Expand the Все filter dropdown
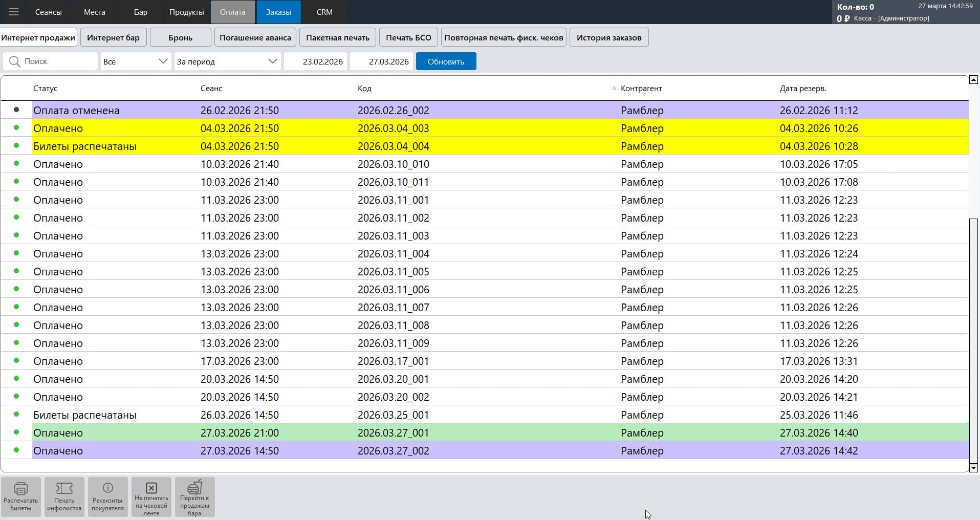Image resolution: width=980 pixels, height=520 pixels. point(163,61)
